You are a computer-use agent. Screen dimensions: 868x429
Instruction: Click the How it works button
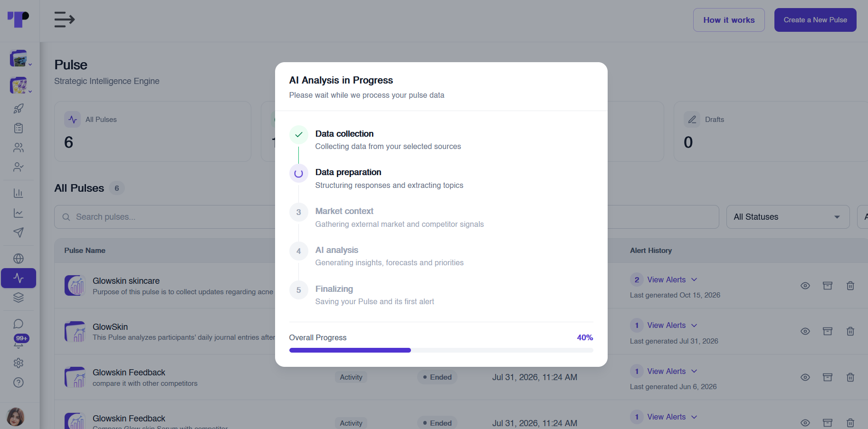tap(729, 20)
